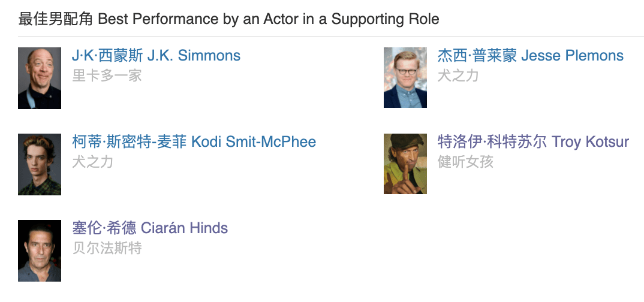Viewport: 644px width, 302px height.
Task: Click the Chinese name 杰西·普莱蒙
Action: tap(477, 56)
